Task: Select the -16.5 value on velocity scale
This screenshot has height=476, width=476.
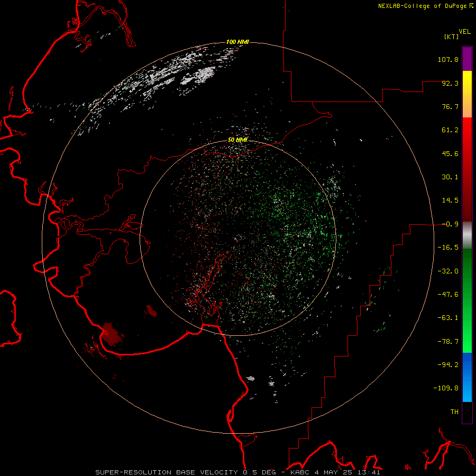Action: pos(448,248)
